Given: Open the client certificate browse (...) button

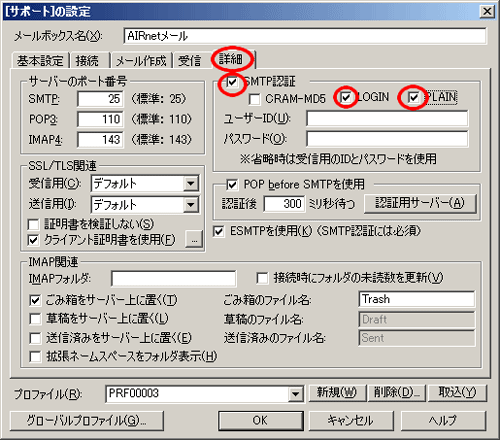Looking at the screenshot, I should pyautogui.click(x=194, y=239).
